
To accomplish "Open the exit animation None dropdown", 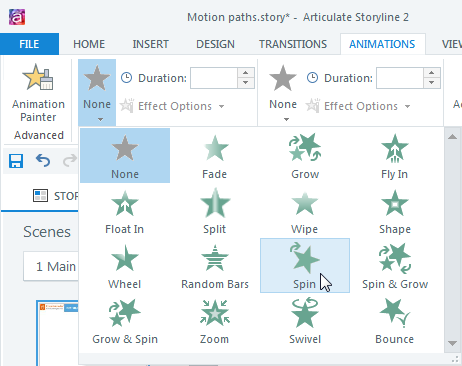I will [x=283, y=92].
